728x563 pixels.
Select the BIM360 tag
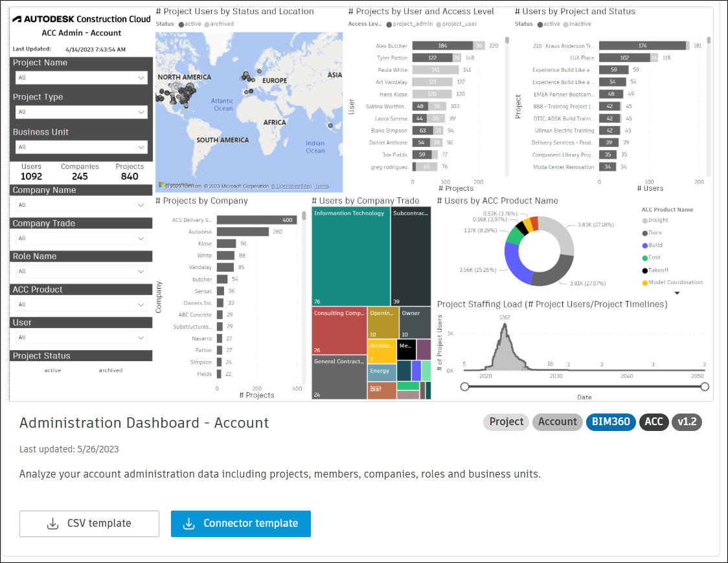tap(611, 422)
